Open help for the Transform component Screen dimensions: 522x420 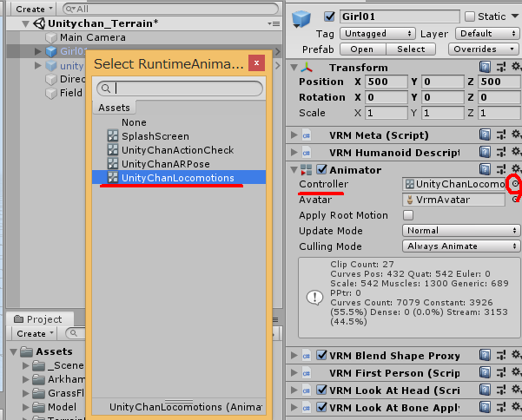(x=485, y=67)
